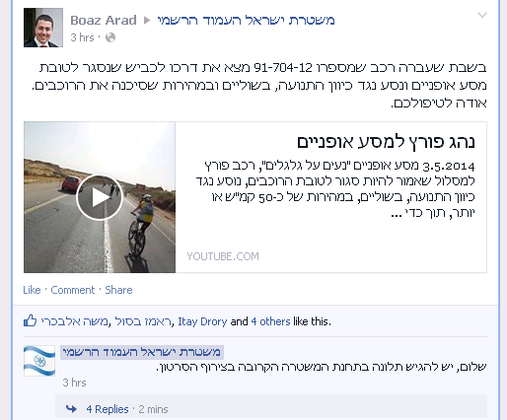Show the 4 others who liked
The image size is (507, 420).
(x=270, y=321)
